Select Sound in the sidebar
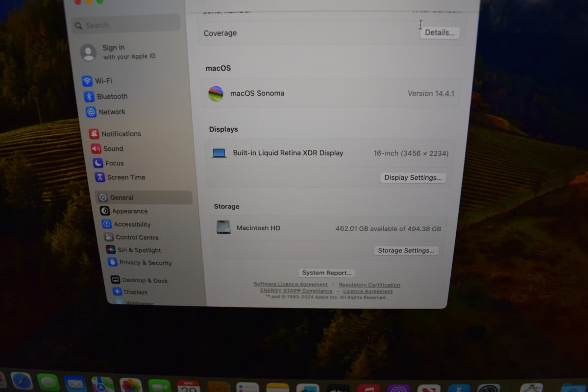 (107, 148)
